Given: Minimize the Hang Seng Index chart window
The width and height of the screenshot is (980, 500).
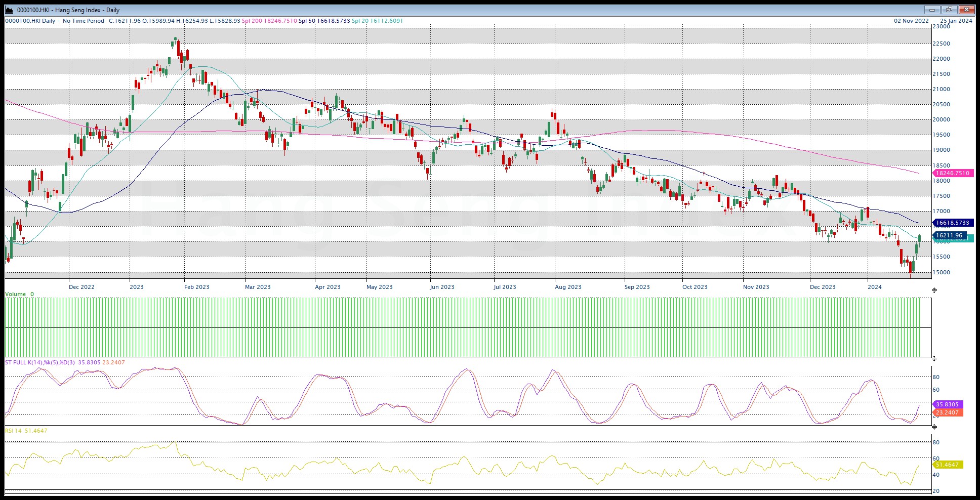Looking at the screenshot, I should click(932, 10).
